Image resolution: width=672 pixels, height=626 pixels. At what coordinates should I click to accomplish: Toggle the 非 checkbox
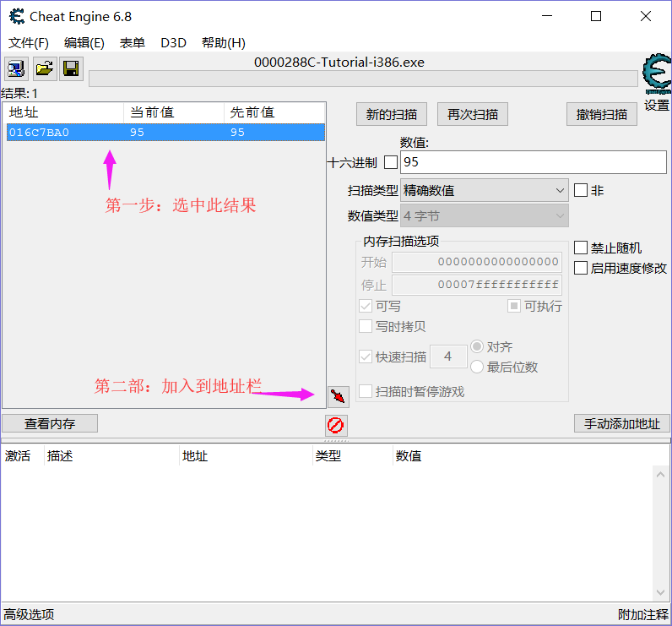tap(580, 190)
